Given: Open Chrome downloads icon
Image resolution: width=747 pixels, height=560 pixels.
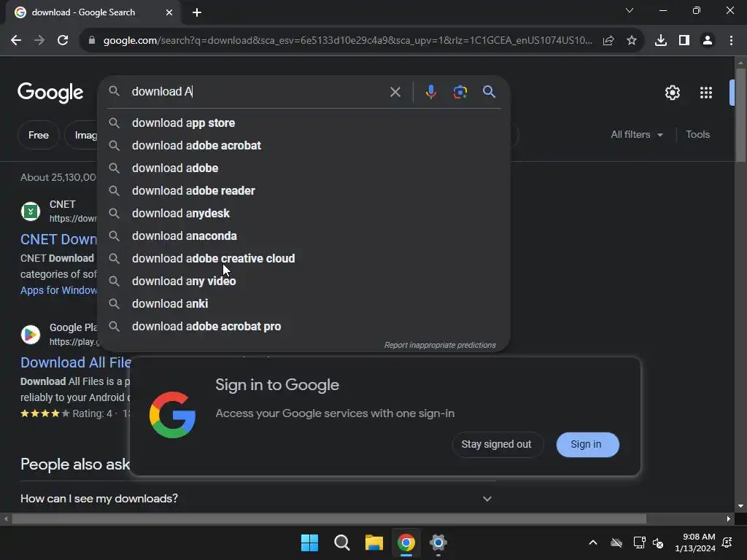Looking at the screenshot, I should pyautogui.click(x=661, y=41).
